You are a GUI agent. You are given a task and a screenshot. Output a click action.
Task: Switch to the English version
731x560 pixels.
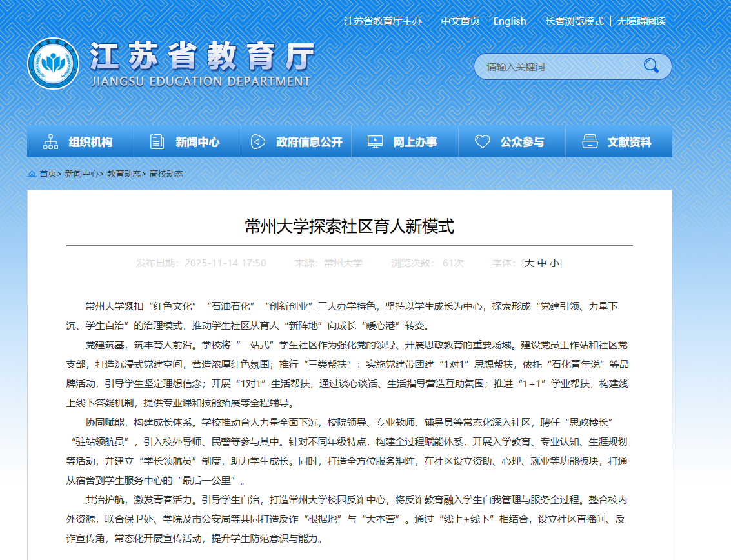pyautogui.click(x=510, y=21)
